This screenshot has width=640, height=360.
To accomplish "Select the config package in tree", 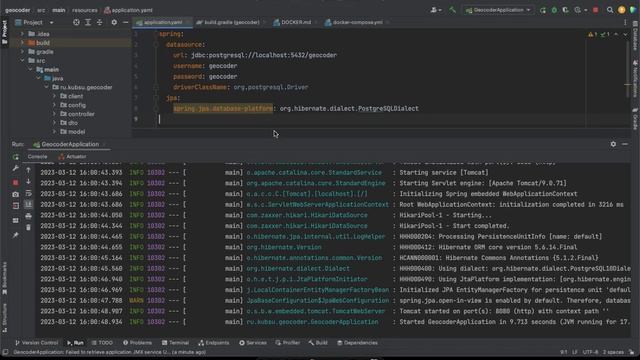I will (x=76, y=105).
